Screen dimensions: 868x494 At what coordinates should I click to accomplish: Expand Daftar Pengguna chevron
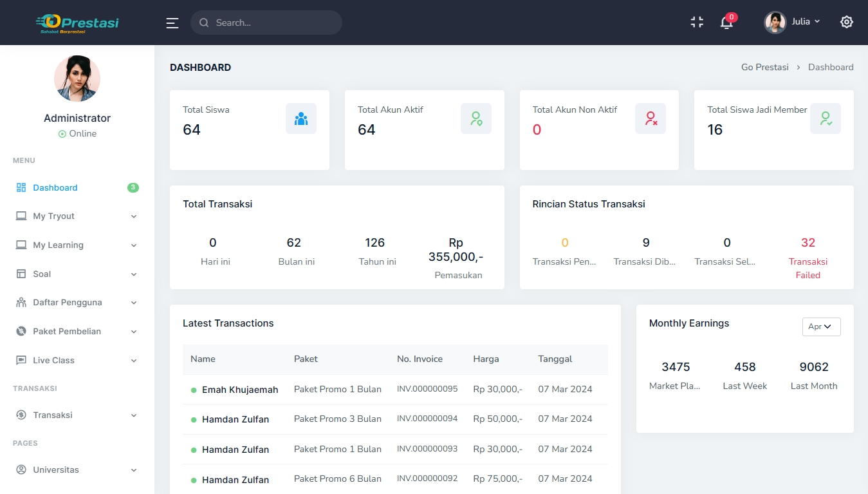click(x=134, y=303)
